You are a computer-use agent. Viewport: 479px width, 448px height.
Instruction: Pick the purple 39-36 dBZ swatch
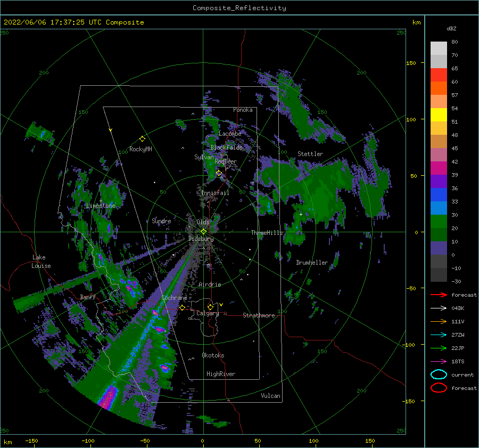(x=439, y=182)
